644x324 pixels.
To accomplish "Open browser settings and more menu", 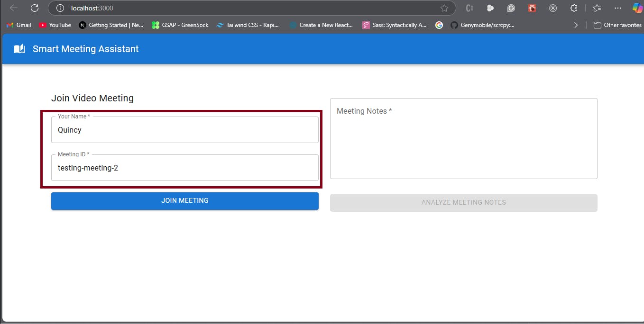I will point(617,8).
